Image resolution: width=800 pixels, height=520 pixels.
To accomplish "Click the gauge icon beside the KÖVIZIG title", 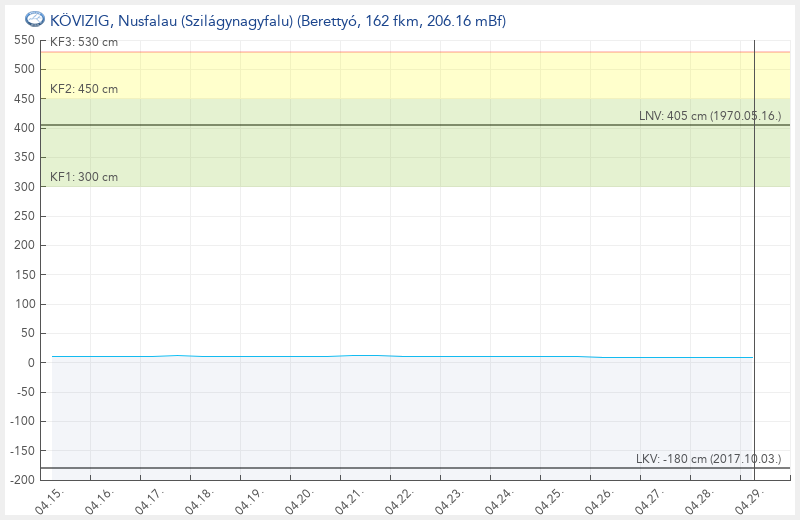I will click(34, 18).
